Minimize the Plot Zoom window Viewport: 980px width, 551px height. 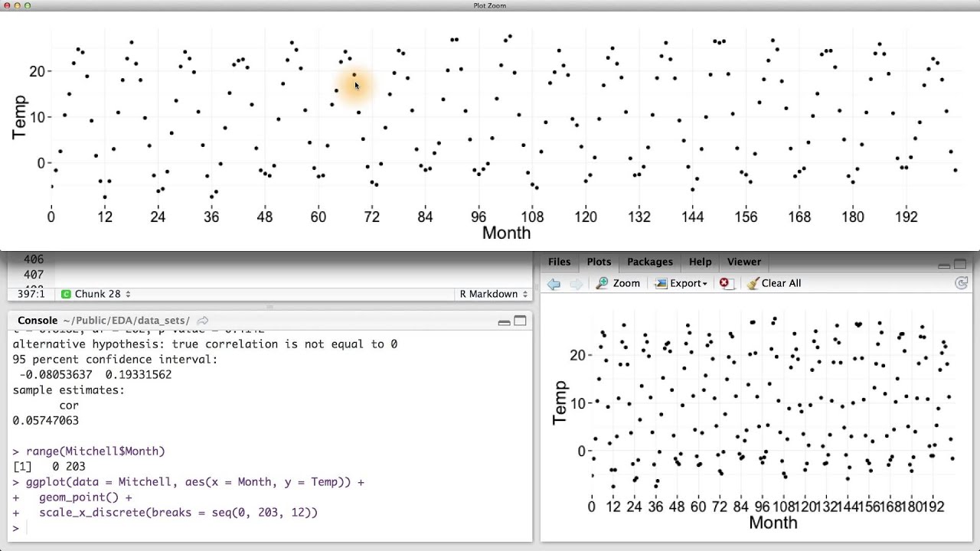pyautogui.click(x=17, y=5)
